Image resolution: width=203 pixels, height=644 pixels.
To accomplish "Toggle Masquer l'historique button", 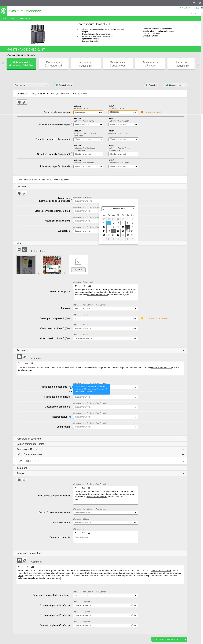I will click(x=176, y=85).
